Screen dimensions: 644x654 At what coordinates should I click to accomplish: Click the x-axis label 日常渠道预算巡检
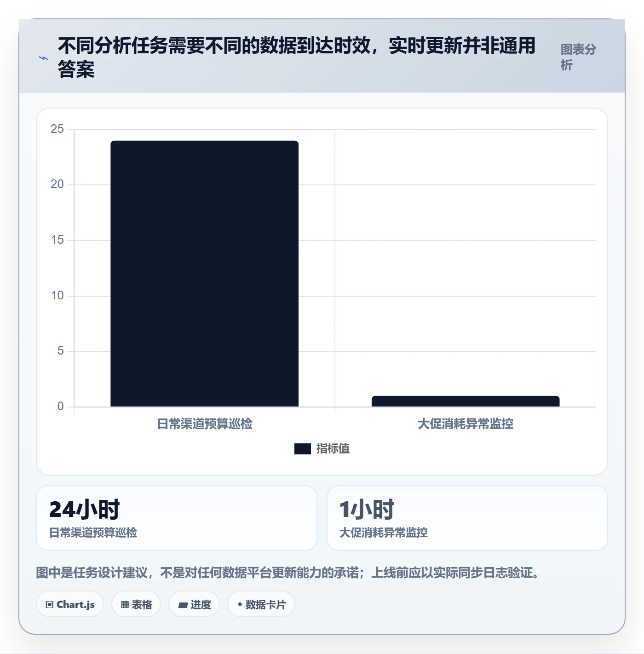coord(205,424)
